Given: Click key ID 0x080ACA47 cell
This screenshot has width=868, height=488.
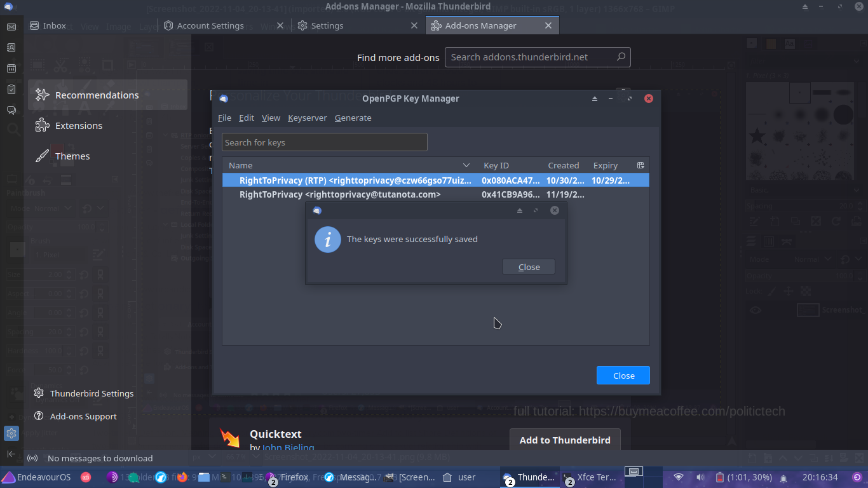Looking at the screenshot, I should [x=511, y=180].
